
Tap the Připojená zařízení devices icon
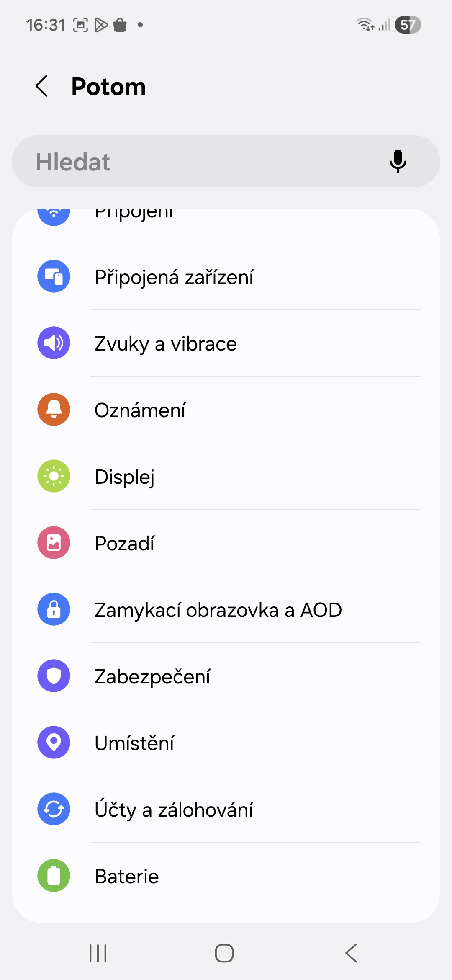click(54, 276)
